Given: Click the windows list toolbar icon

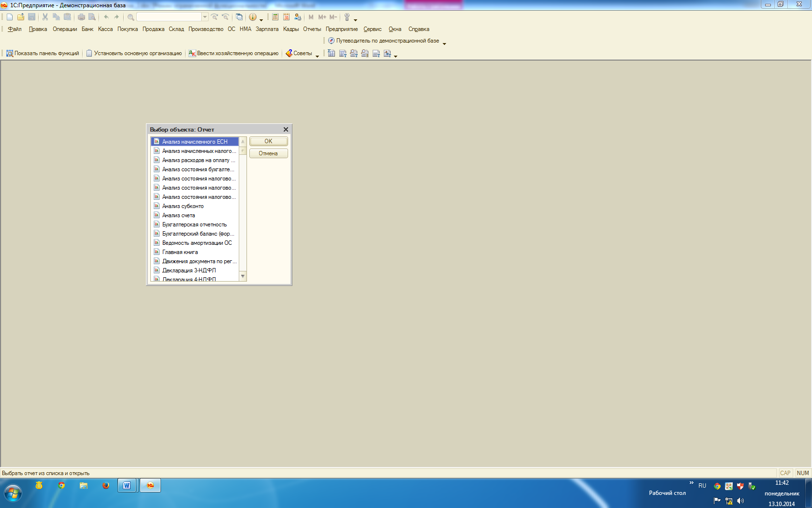Looking at the screenshot, I should click(x=239, y=17).
